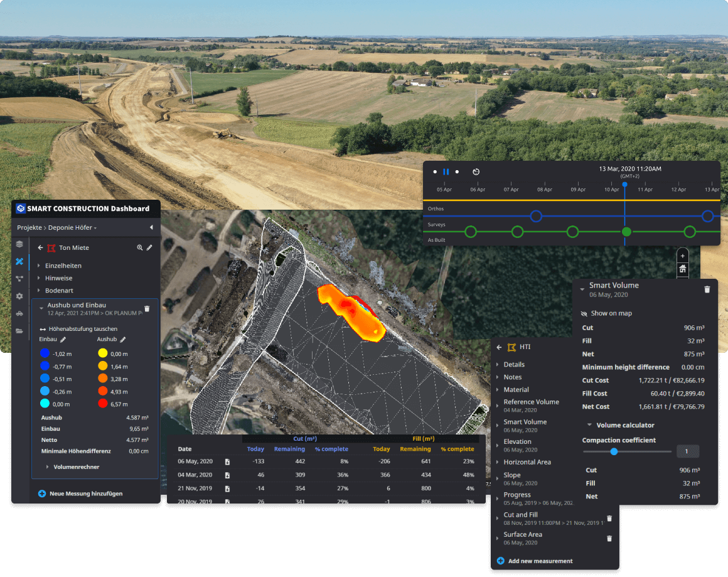
Task: Open the settings gear in the sidebar
Action: click(x=19, y=296)
